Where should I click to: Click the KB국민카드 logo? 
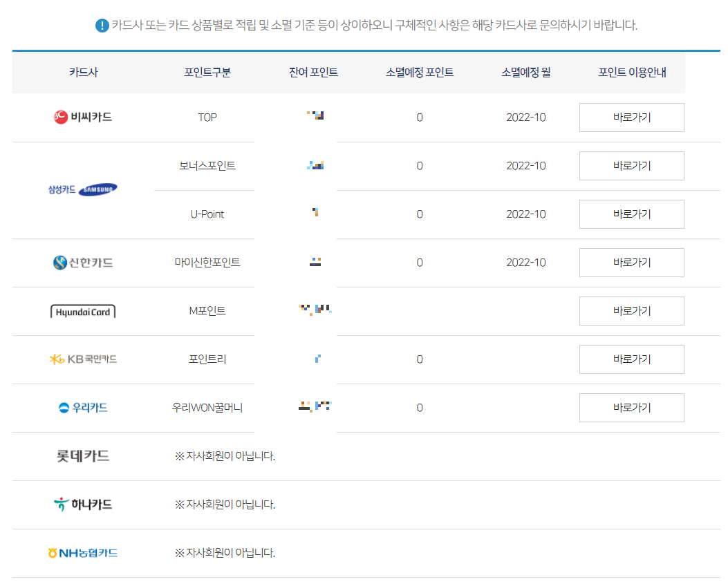[x=83, y=359]
